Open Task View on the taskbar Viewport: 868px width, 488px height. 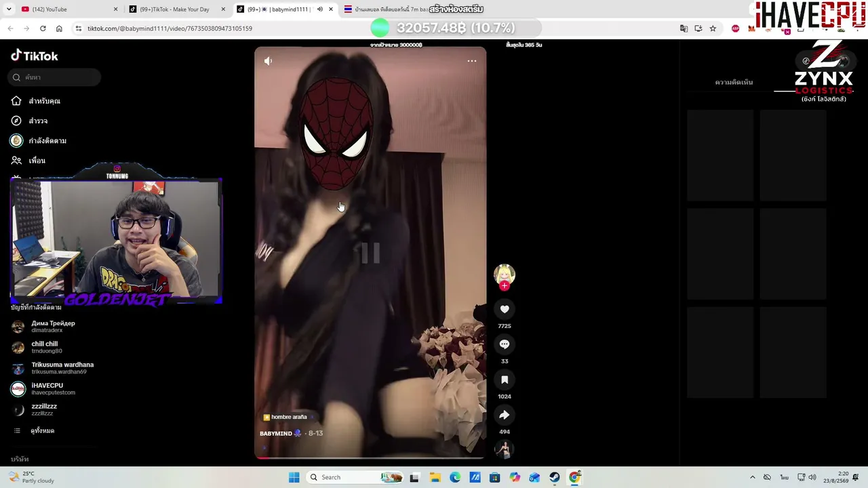pyautogui.click(x=414, y=477)
